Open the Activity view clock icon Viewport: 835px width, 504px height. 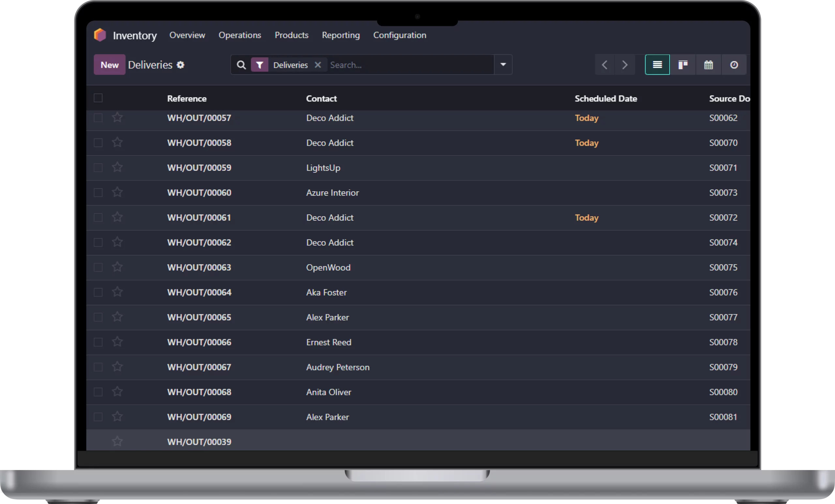[734, 65]
